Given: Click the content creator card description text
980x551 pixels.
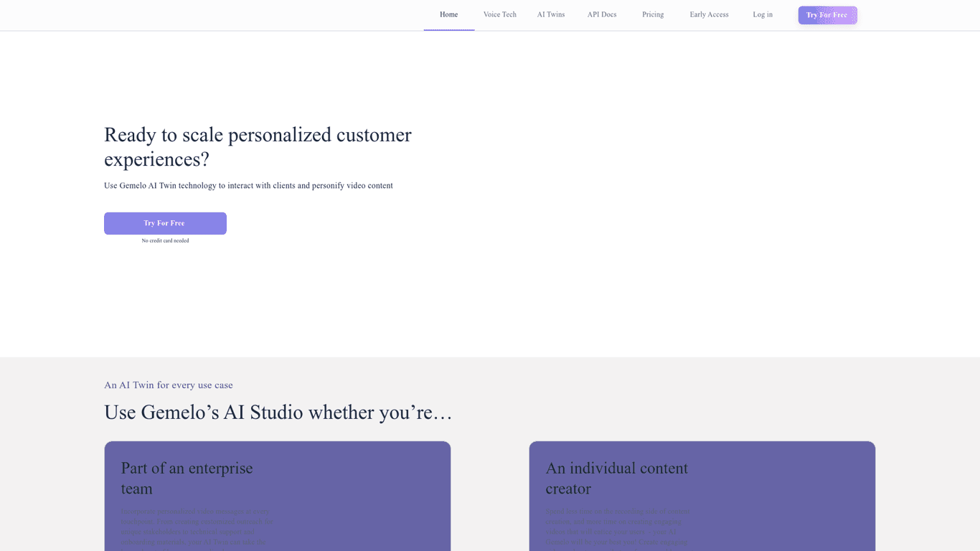Looking at the screenshot, I should 617,527.
